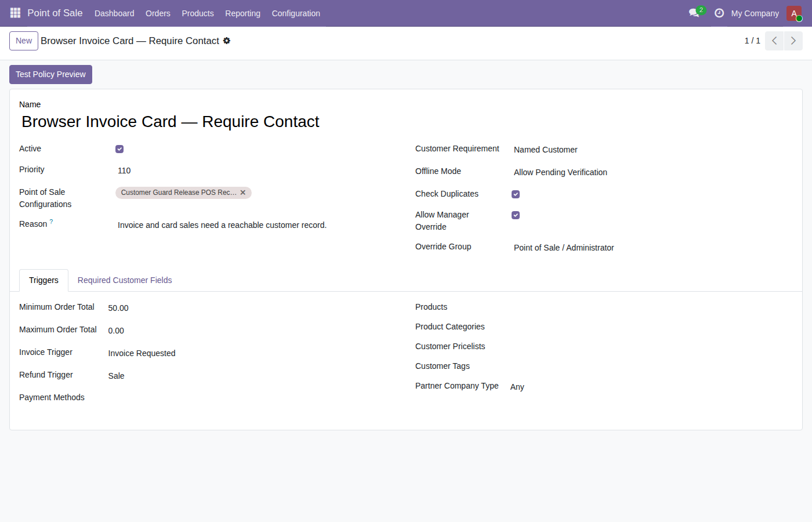The image size is (812, 522).
Task: Edit the Maximum Order Total value
Action: click(252, 331)
